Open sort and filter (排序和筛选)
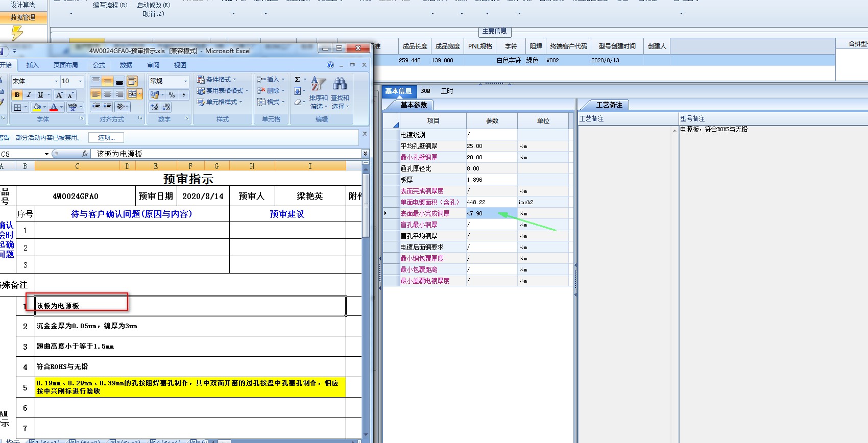Screen dimensions: 868x443 [x=319, y=93]
